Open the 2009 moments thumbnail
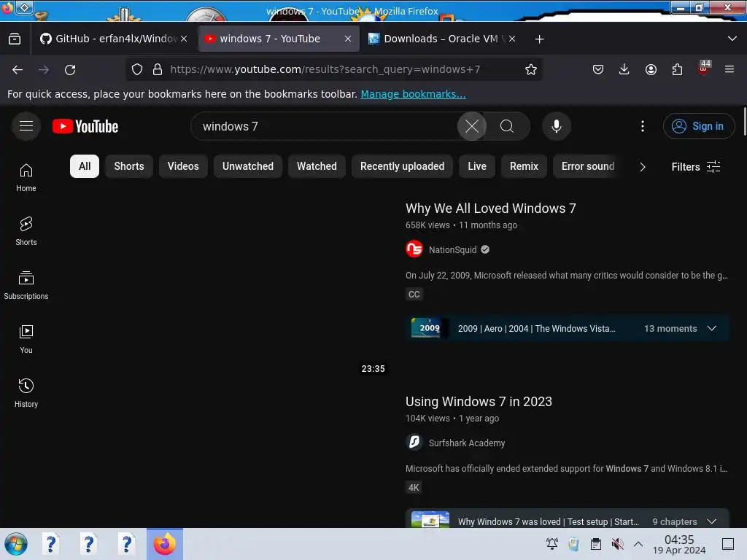This screenshot has height=560, width=747. tap(430, 327)
